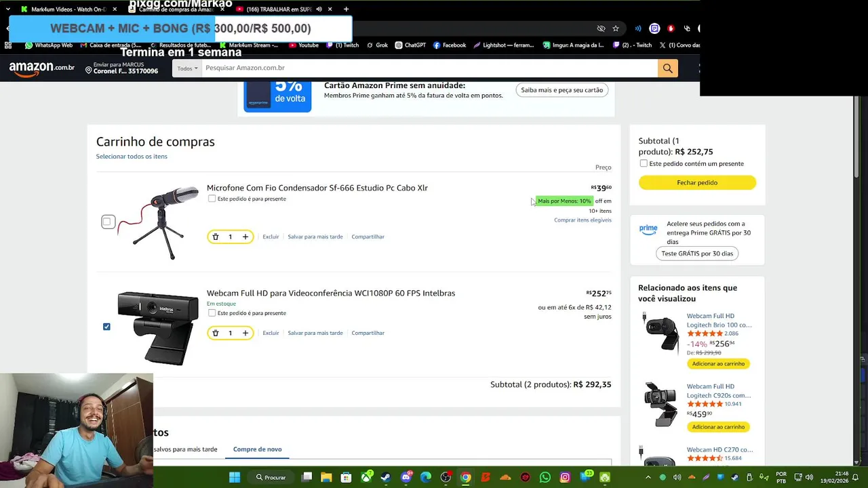Click the trash icon for the Webcam Intelbras quantity

coord(216,333)
